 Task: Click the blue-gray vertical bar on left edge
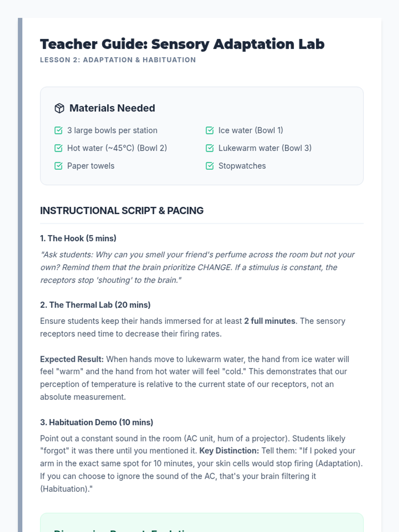click(x=20, y=275)
